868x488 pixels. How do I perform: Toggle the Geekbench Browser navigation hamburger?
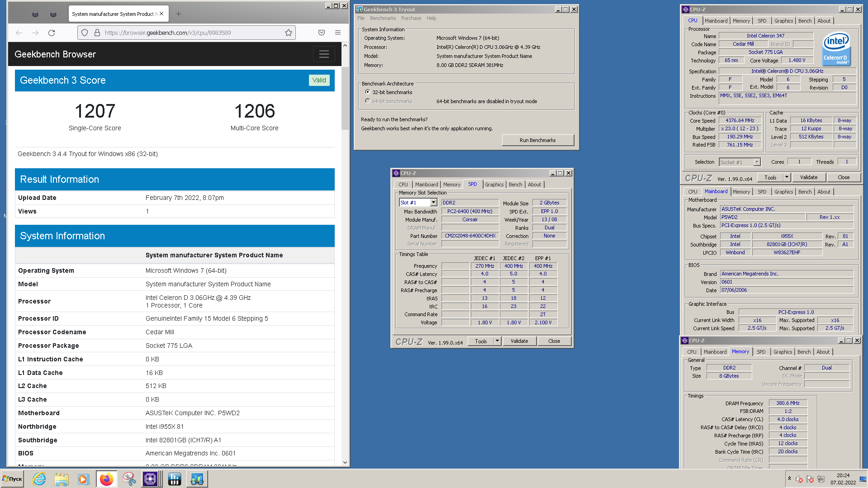click(x=324, y=54)
